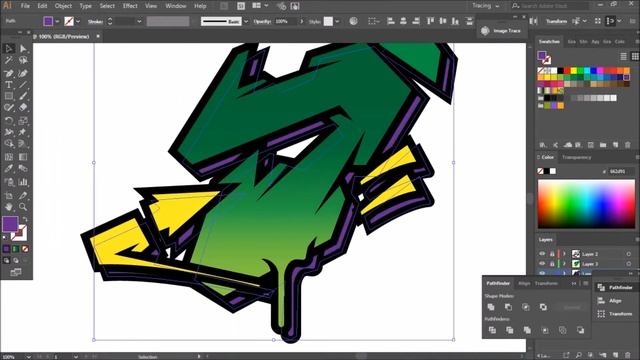Delete selection with Layers panel trash icon
The image size is (640, 360).
coord(627,356)
